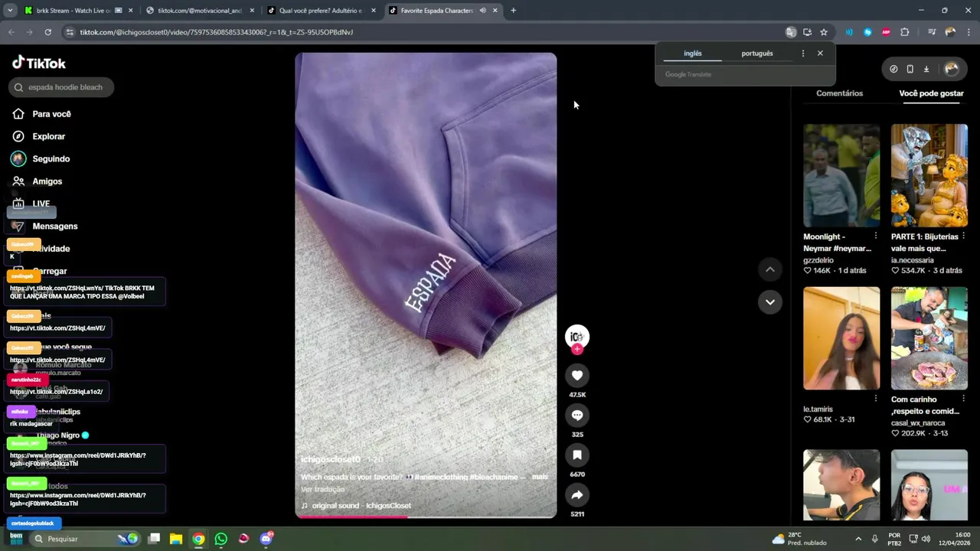Open Para você in sidebar

point(51,114)
